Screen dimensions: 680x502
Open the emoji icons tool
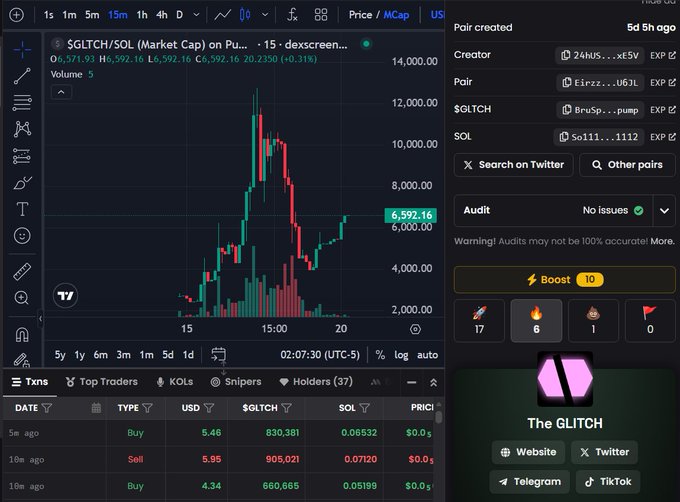pos(22,235)
